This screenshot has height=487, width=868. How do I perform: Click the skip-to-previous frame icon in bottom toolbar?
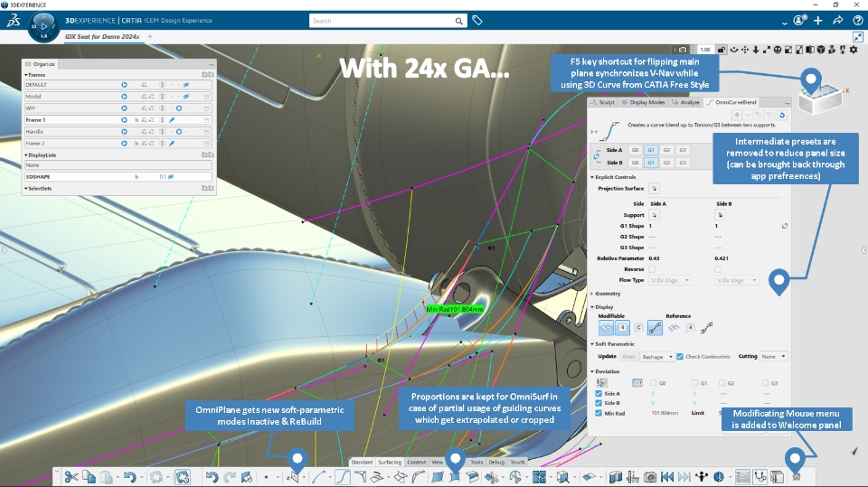[667, 476]
